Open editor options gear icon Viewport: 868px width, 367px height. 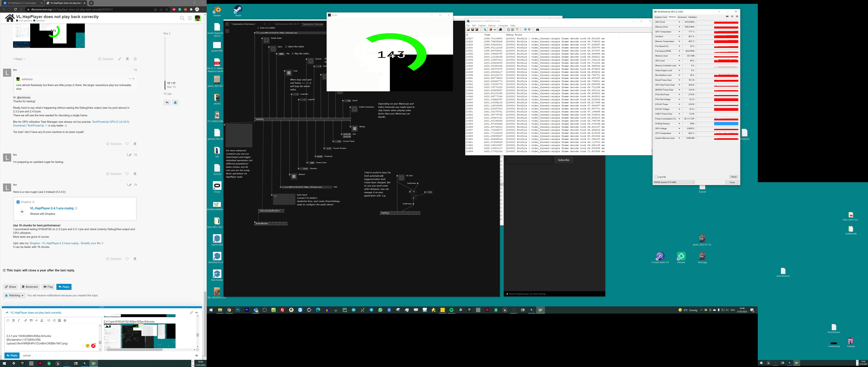tap(65, 321)
